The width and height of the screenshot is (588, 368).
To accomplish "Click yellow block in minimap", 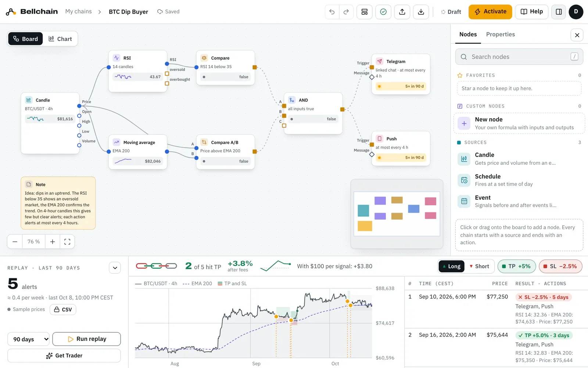I will pos(365,226).
